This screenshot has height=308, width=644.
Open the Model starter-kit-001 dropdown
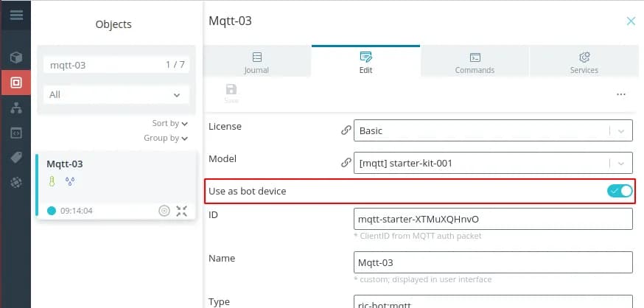tap(621, 163)
